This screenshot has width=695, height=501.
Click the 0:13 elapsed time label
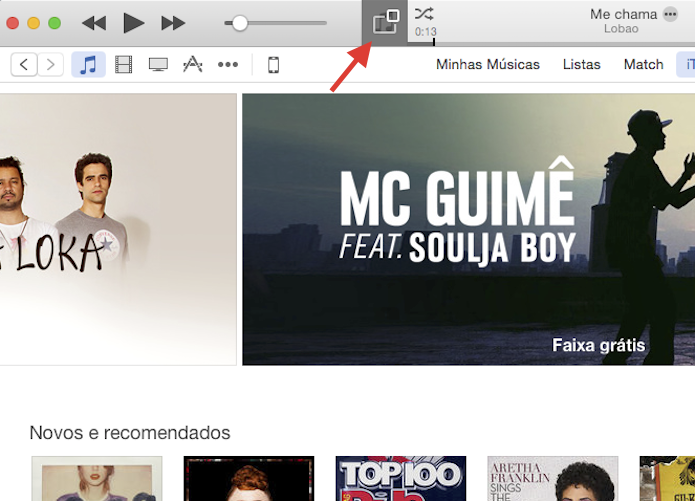[x=426, y=32]
